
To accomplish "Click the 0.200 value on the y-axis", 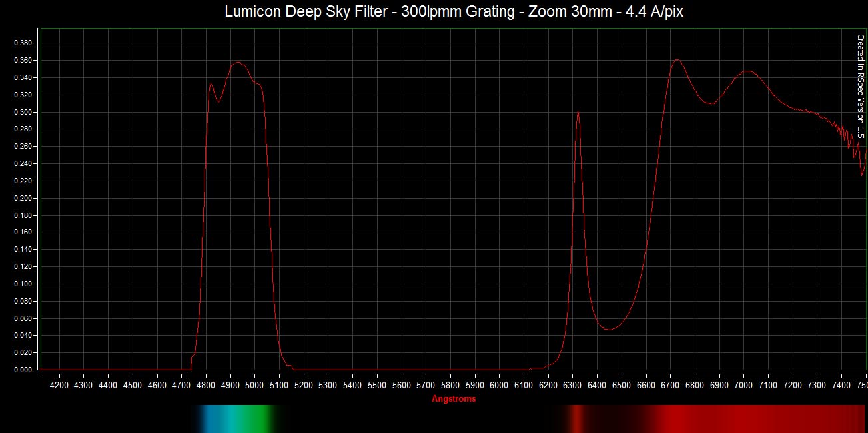I will tap(23, 198).
